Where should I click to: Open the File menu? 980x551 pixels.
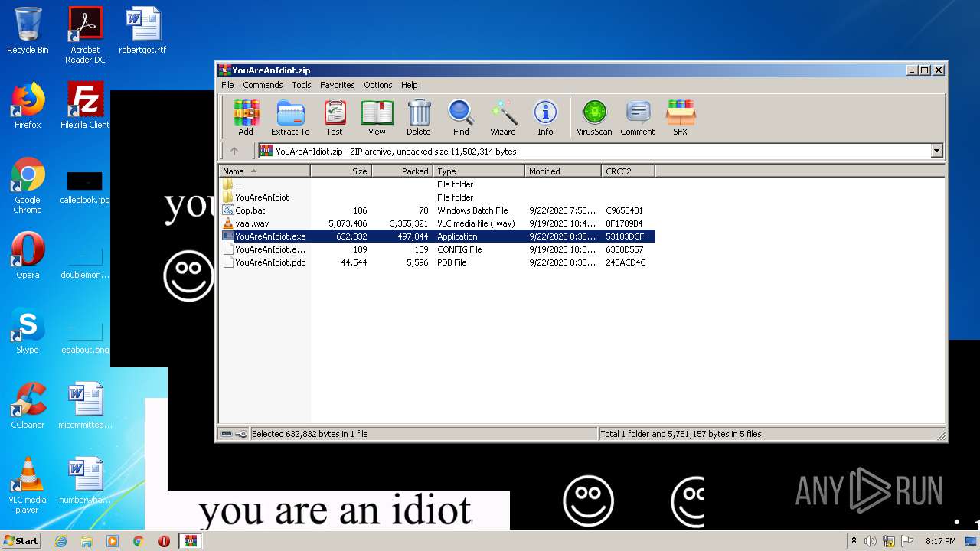pyautogui.click(x=227, y=85)
